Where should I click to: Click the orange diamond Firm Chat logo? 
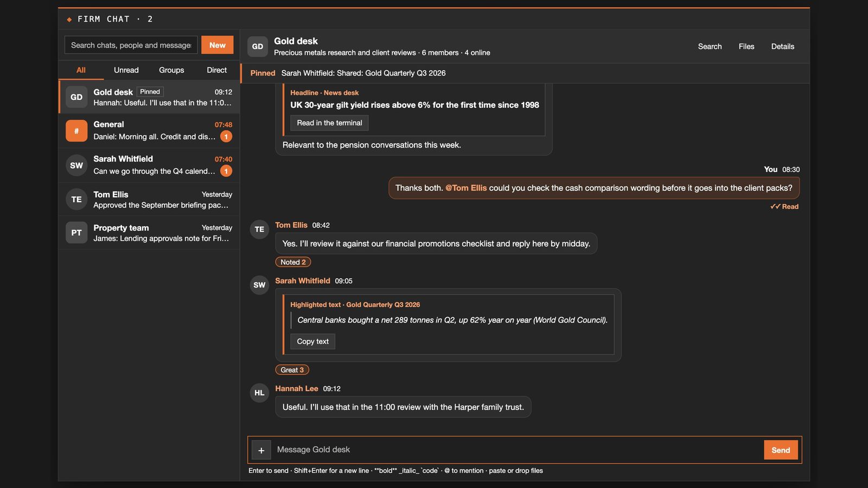coord(69,20)
